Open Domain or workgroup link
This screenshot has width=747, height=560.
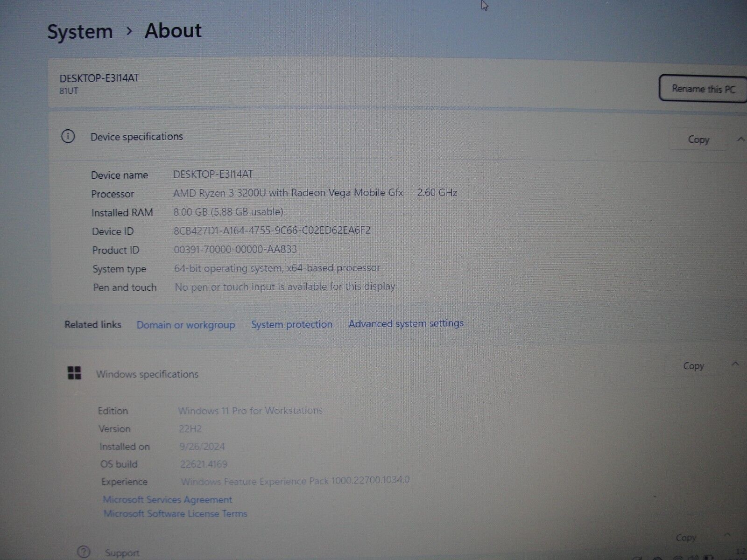coord(186,325)
